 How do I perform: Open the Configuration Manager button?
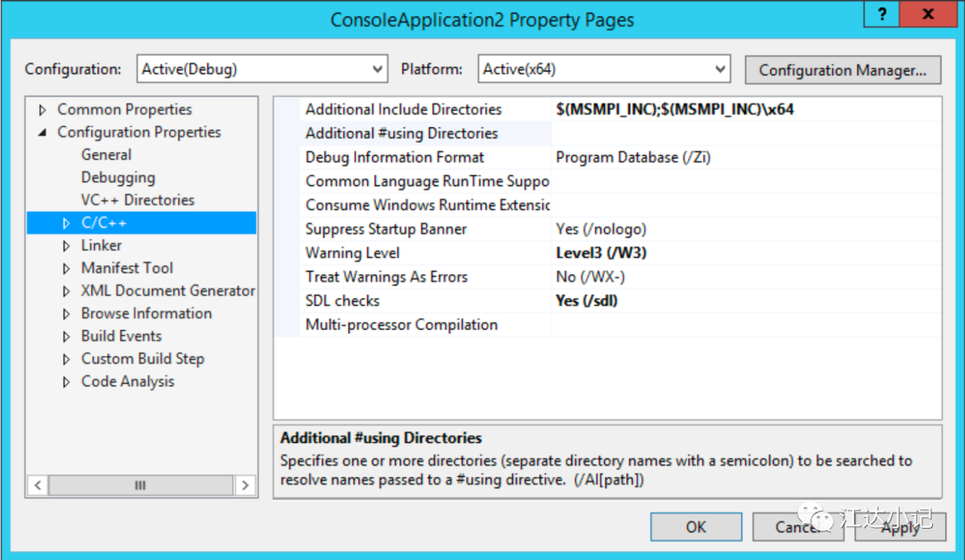click(x=843, y=71)
